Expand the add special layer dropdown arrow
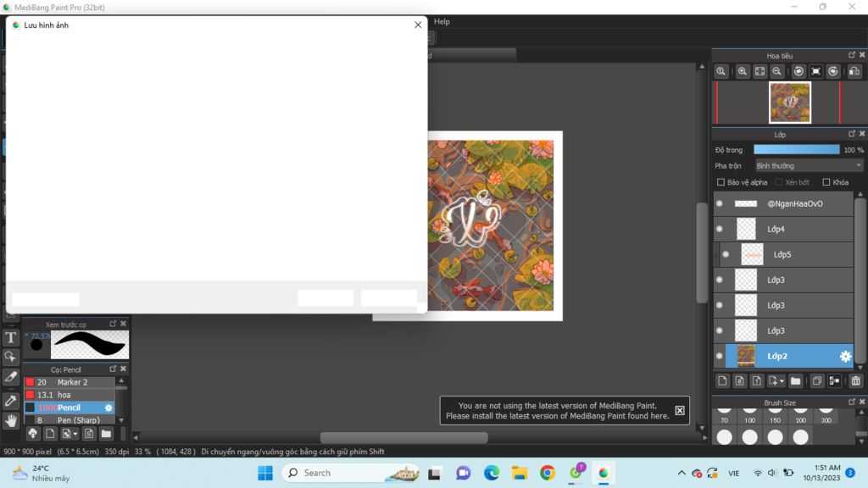The width and height of the screenshot is (868, 488). pos(782,381)
